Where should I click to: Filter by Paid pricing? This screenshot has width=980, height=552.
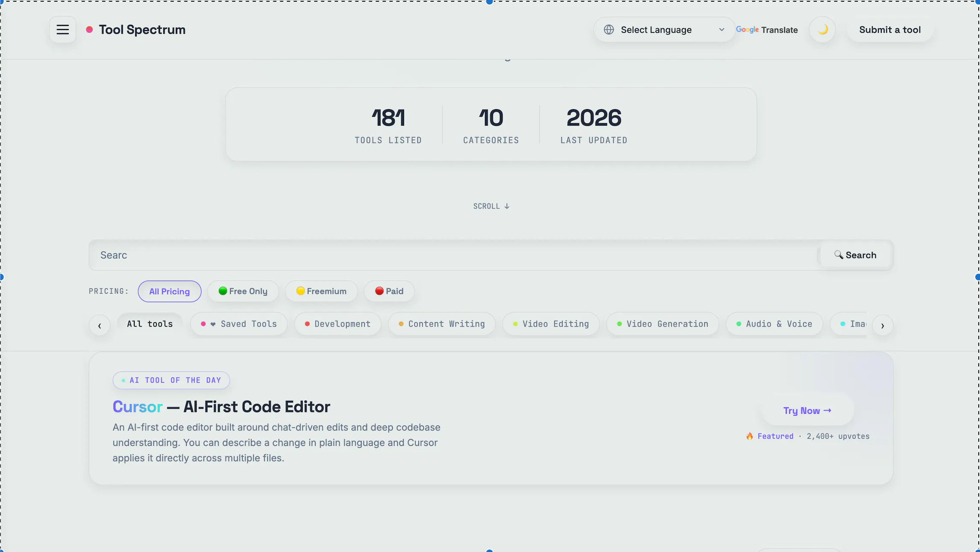pos(389,291)
